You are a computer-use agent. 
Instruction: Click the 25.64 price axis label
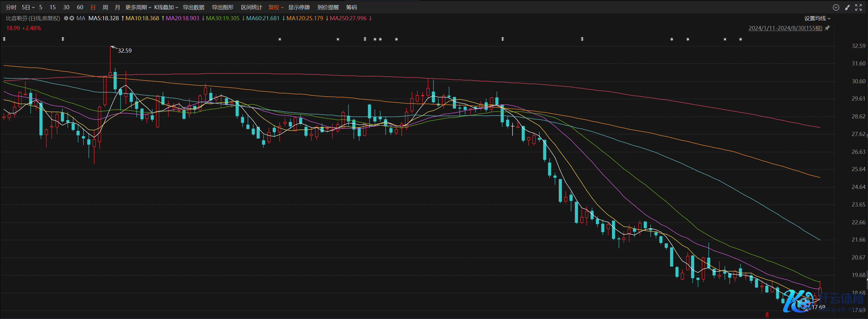858,169
